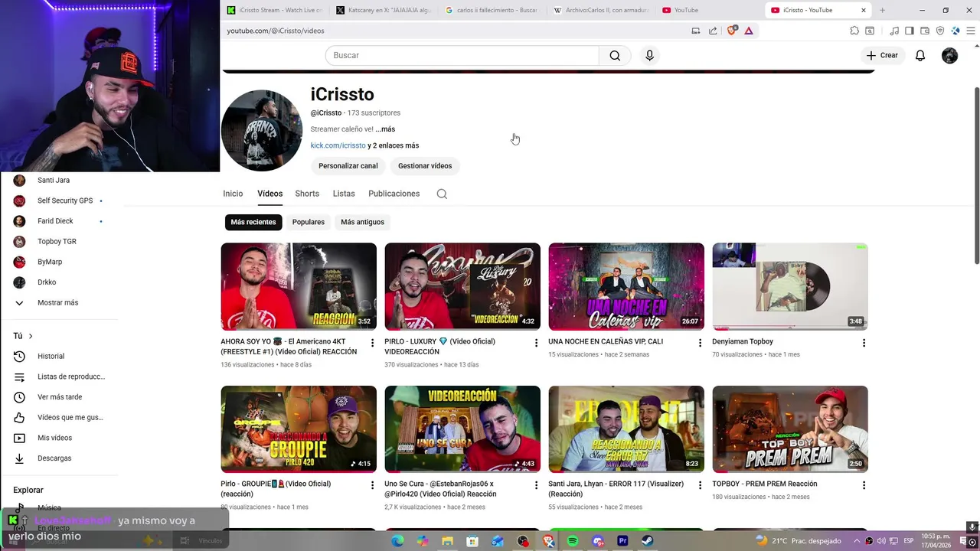Switch to carlos ii fallecimiento tab
Viewport: 980px width, 551px height.
point(492,10)
